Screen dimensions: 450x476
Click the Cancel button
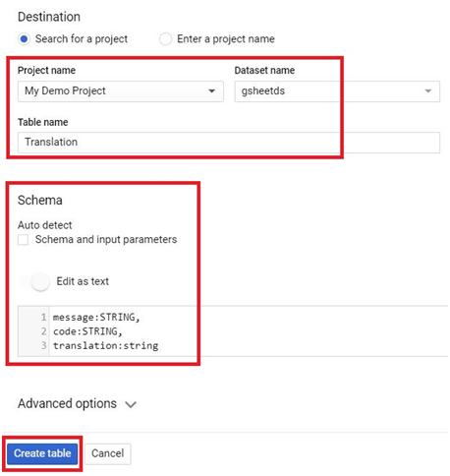108,453
